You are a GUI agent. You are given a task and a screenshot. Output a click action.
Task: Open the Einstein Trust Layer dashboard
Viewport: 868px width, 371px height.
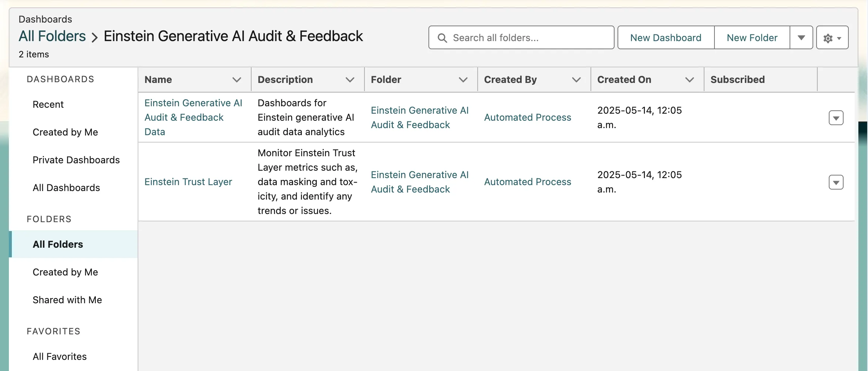188,182
